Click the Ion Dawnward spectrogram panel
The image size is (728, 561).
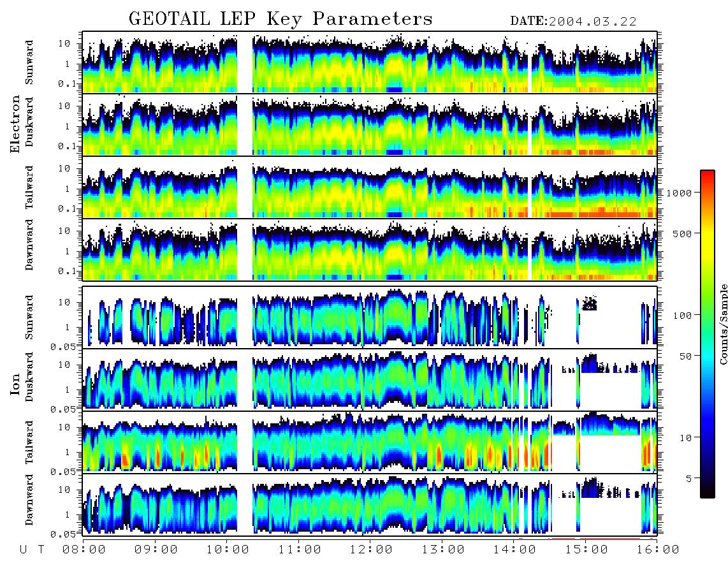pyautogui.click(x=370, y=504)
